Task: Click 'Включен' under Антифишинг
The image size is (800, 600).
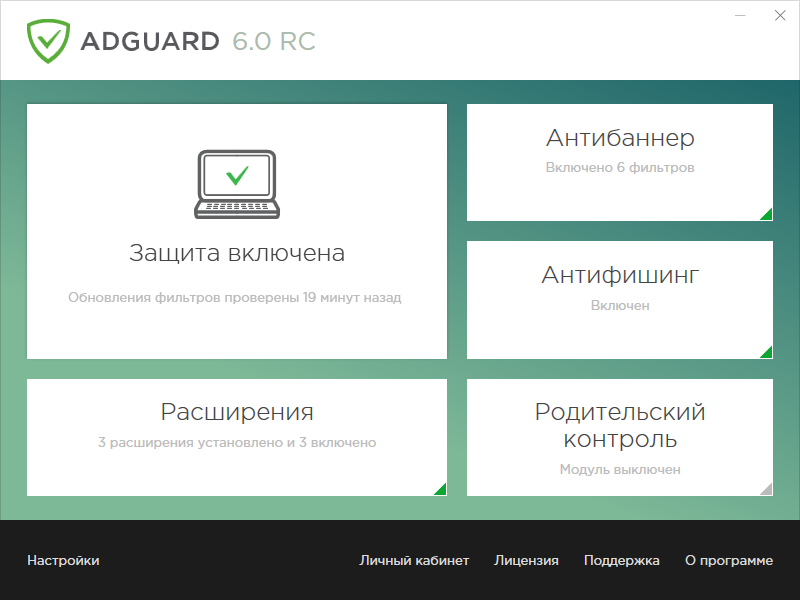Action: coord(620,305)
